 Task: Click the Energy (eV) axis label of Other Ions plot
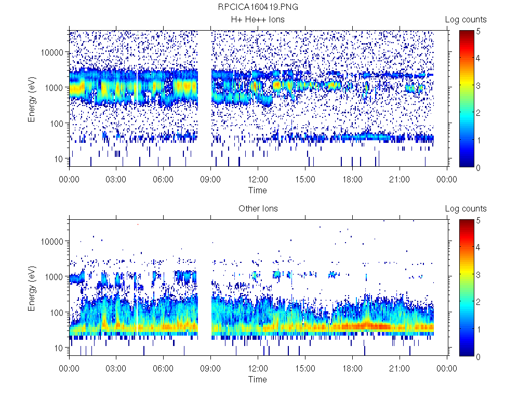pyautogui.click(x=32, y=289)
